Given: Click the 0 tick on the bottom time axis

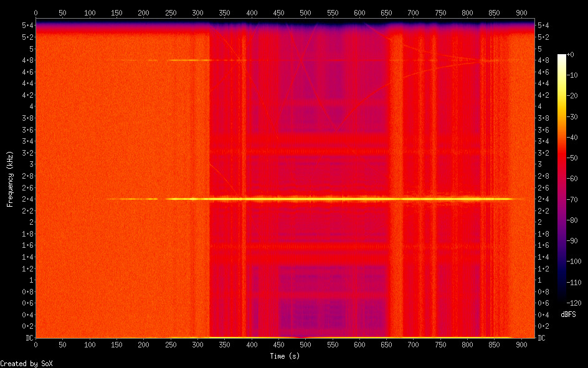Looking at the screenshot, I should [36, 344].
